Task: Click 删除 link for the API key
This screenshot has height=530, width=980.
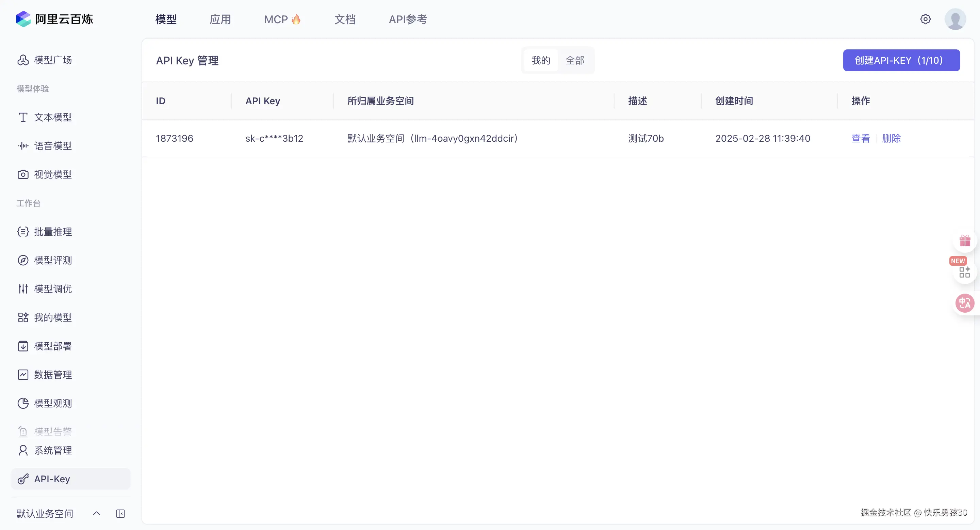Action: [891, 139]
